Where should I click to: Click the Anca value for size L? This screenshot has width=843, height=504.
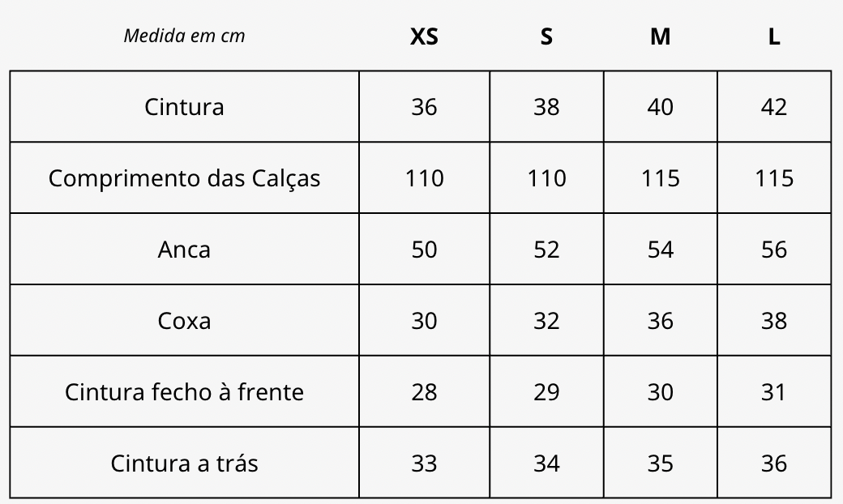point(774,250)
